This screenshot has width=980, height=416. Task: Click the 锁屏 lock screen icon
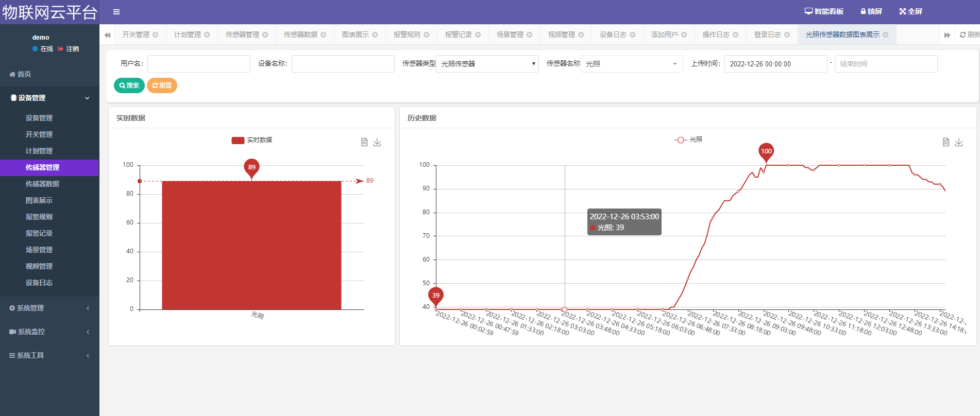tap(871, 11)
